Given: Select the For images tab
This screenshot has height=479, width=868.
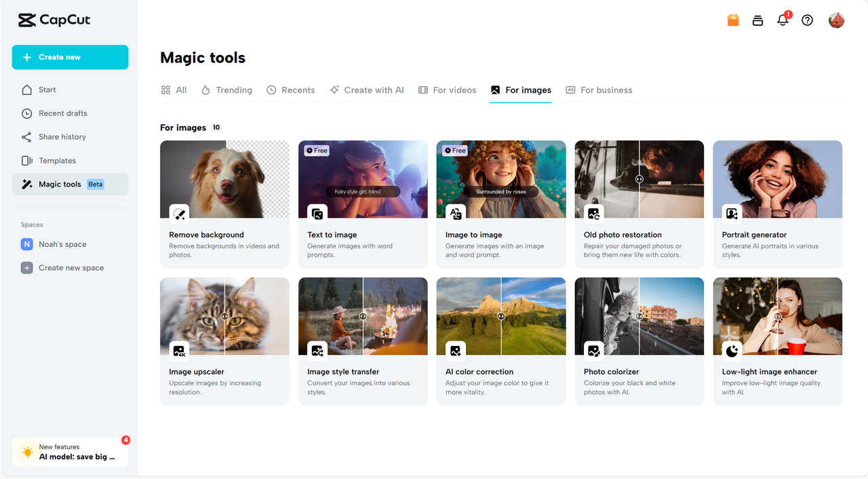Looking at the screenshot, I should tap(521, 90).
